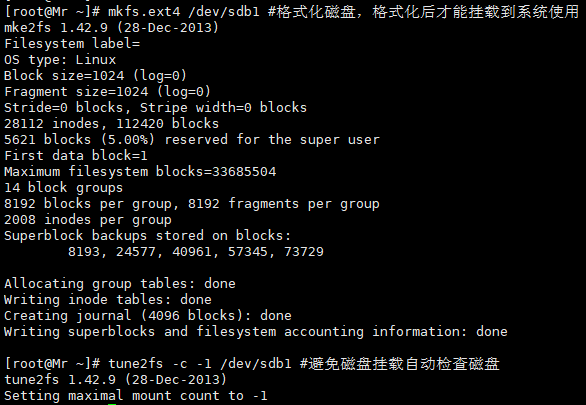The width and height of the screenshot is (586, 405).
Task: Click the Creating journal (4096 blocks) line
Action: point(148,316)
